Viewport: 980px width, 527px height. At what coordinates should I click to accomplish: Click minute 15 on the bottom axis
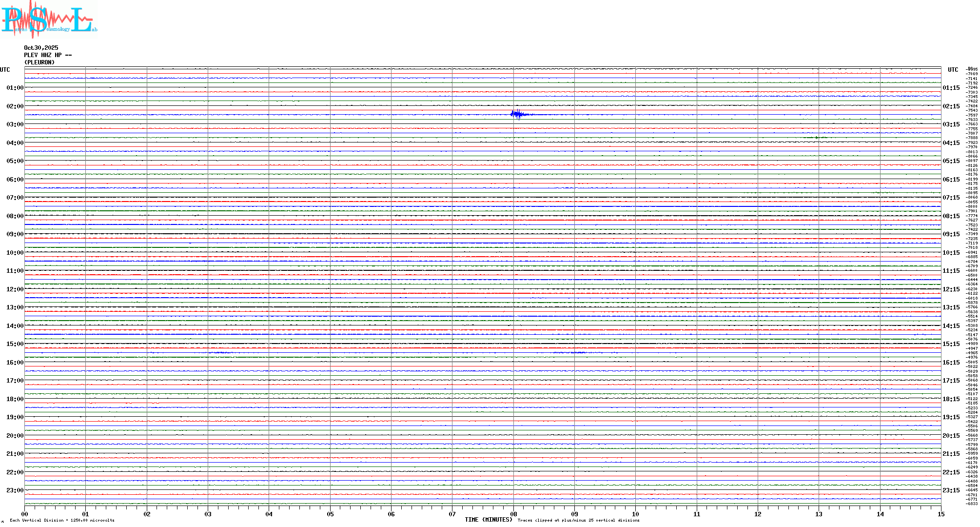941,514
